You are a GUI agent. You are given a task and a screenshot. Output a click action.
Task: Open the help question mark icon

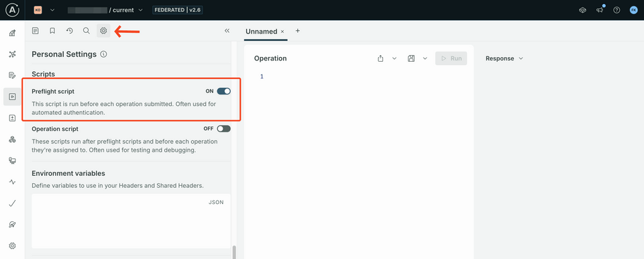(616, 10)
